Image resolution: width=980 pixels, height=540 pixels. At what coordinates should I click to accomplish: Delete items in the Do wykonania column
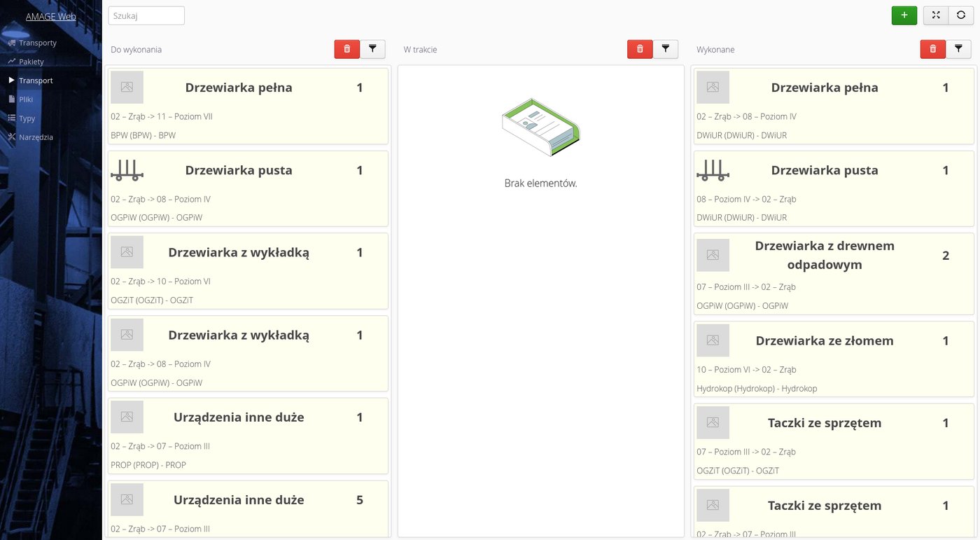tap(347, 48)
